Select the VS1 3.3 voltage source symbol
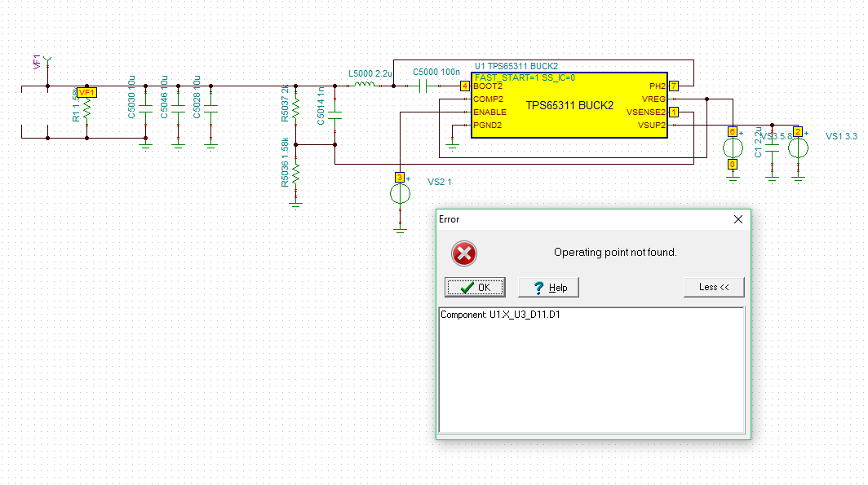868x485 pixels. click(x=798, y=148)
